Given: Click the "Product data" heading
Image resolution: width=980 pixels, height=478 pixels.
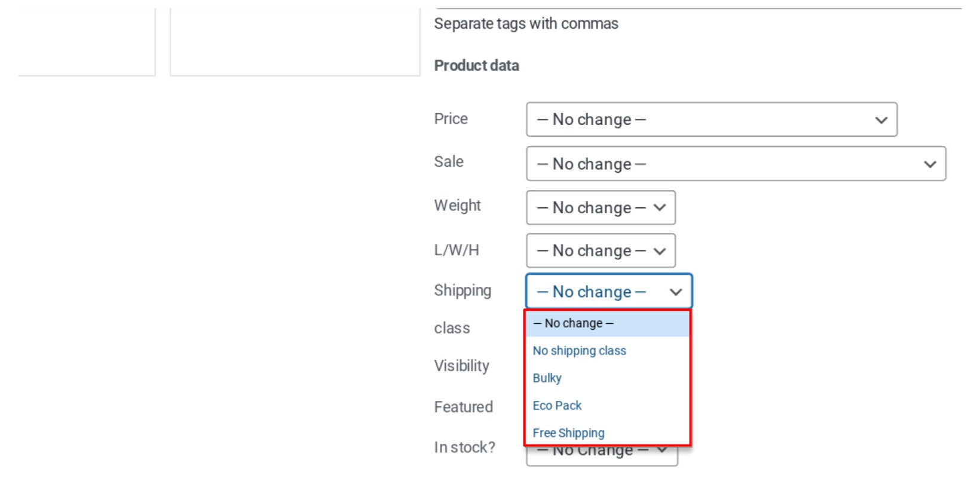Looking at the screenshot, I should [x=476, y=66].
